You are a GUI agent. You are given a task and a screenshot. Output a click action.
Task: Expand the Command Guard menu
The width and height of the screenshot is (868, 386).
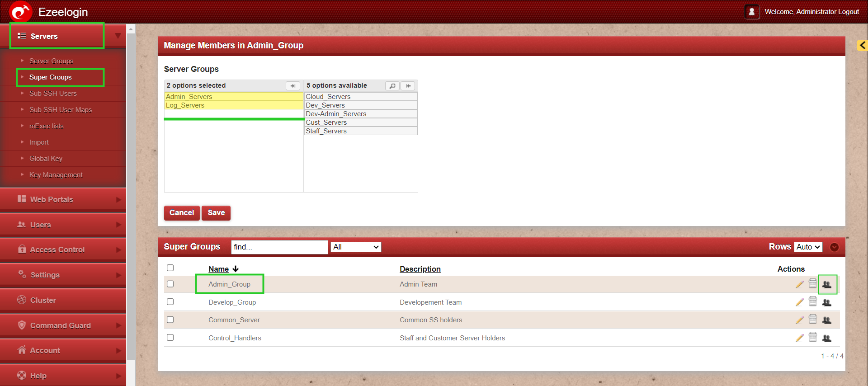coord(63,325)
